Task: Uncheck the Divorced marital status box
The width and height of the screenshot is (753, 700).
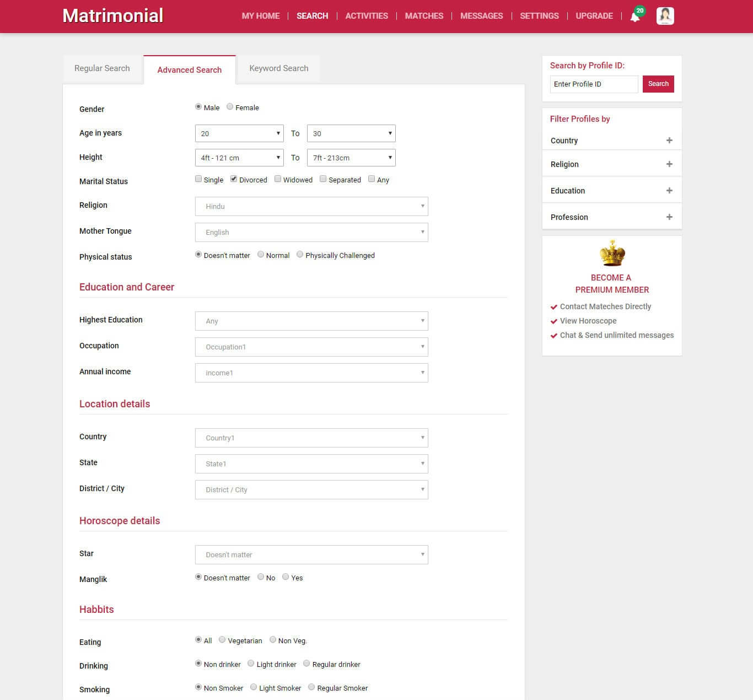Action: 234,179
